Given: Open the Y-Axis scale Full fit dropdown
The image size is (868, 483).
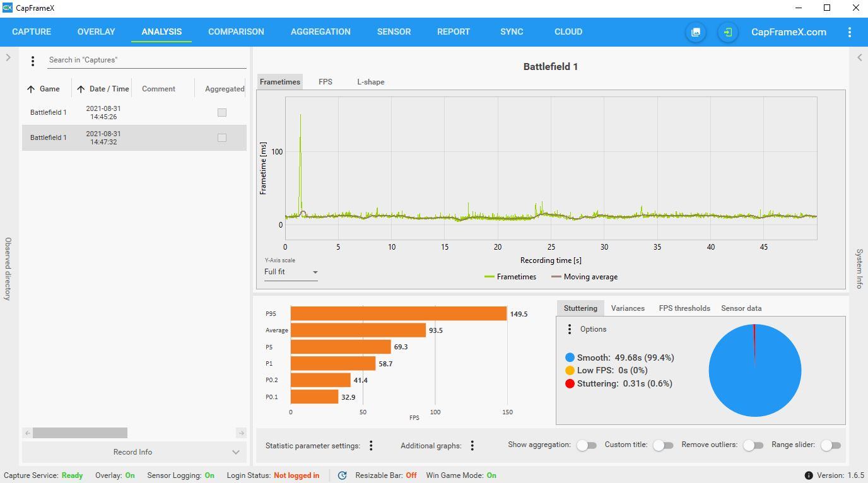Looking at the screenshot, I should click(291, 272).
